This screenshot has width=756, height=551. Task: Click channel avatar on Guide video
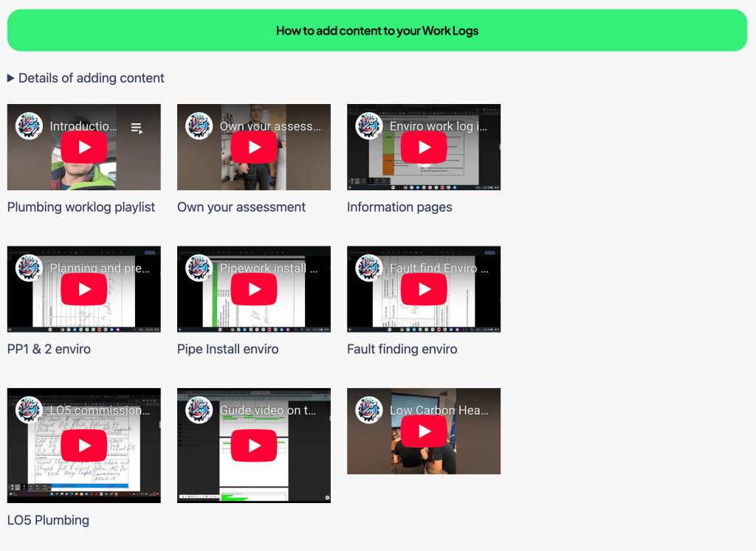(199, 410)
